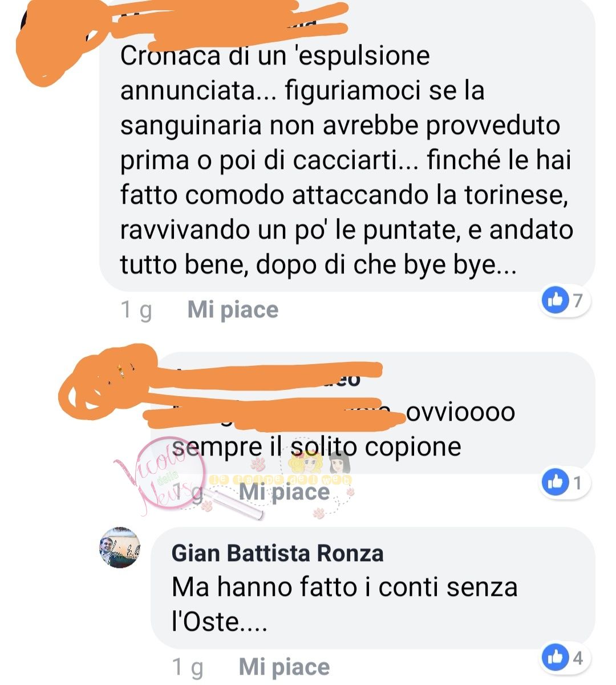616x685 pixels.
Task: Like the comment about 'espulsione annunciata'
Action: tap(233, 310)
